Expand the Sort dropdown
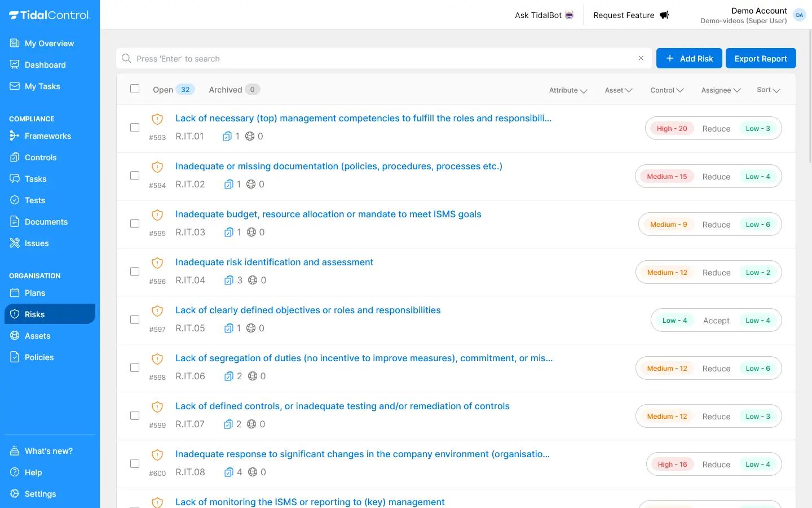 point(768,90)
